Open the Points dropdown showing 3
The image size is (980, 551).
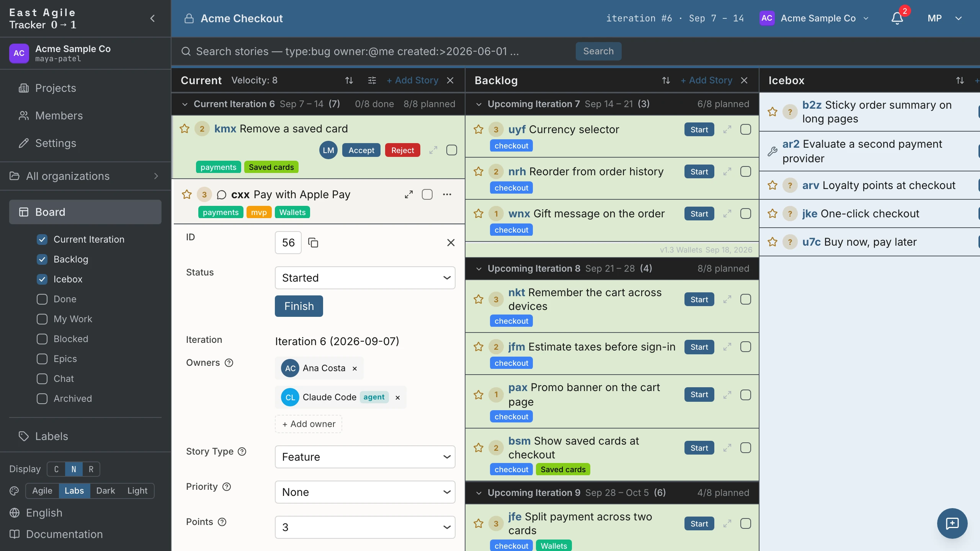pyautogui.click(x=365, y=527)
